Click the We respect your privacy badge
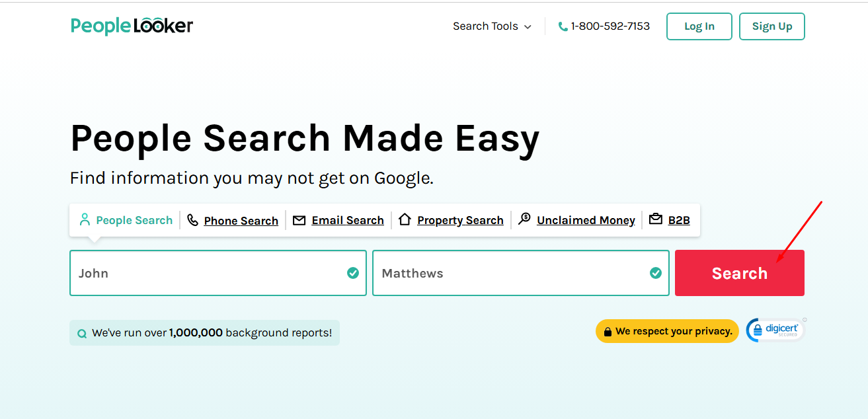The width and height of the screenshot is (868, 419). [x=667, y=332]
